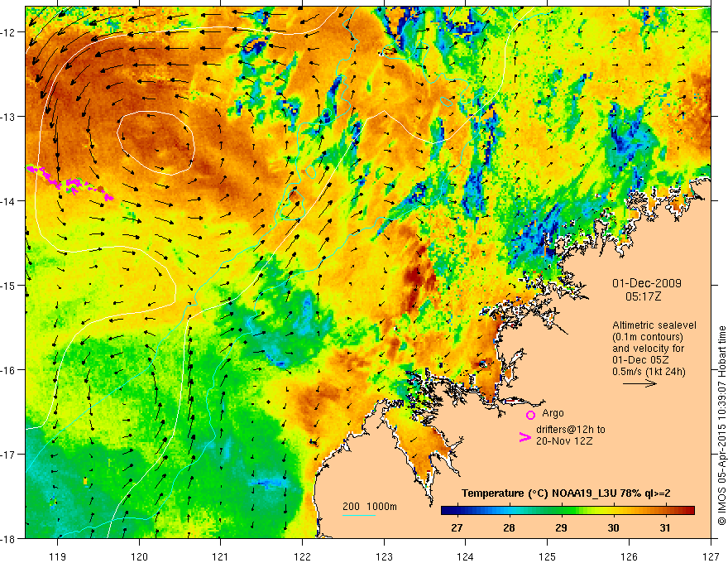Click the 'Argo' legend label
The width and height of the screenshot is (728, 563).
click(x=553, y=413)
